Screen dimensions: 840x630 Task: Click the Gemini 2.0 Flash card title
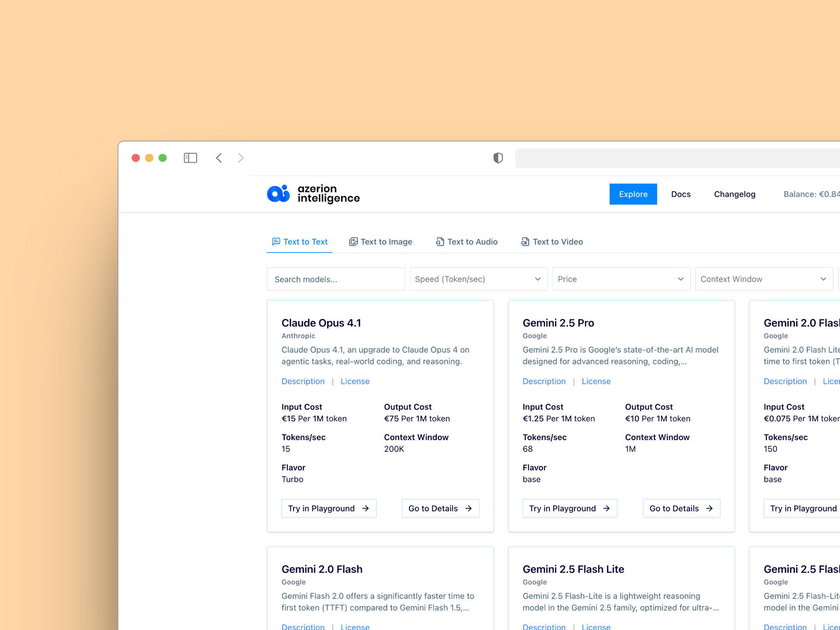coord(322,570)
